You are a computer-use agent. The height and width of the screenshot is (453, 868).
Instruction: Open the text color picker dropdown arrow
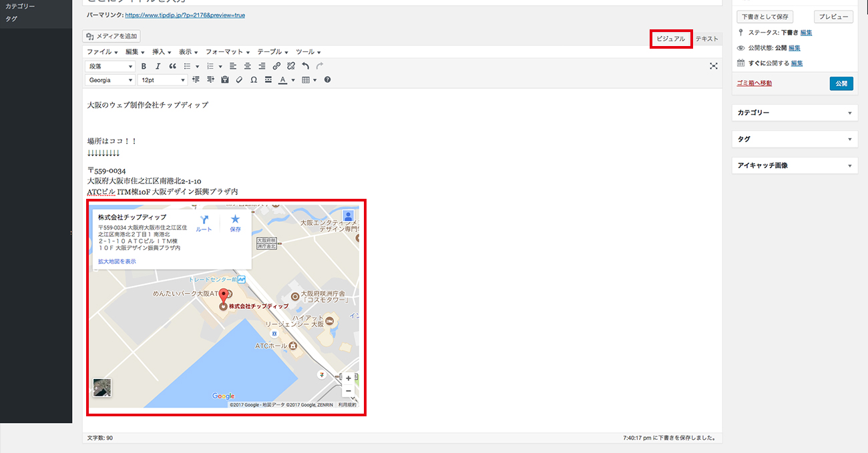pyautogui.click(x=292, y=80)
